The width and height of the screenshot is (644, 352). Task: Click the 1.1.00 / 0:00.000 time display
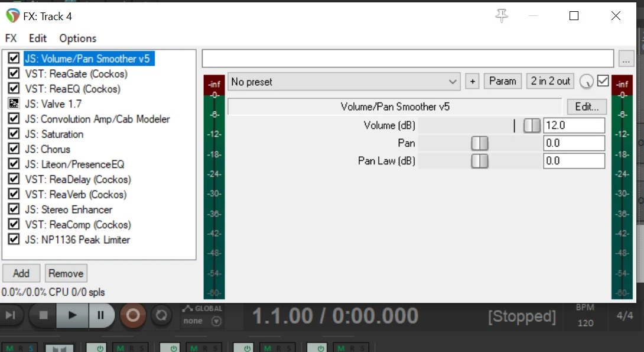pos(335,315)
